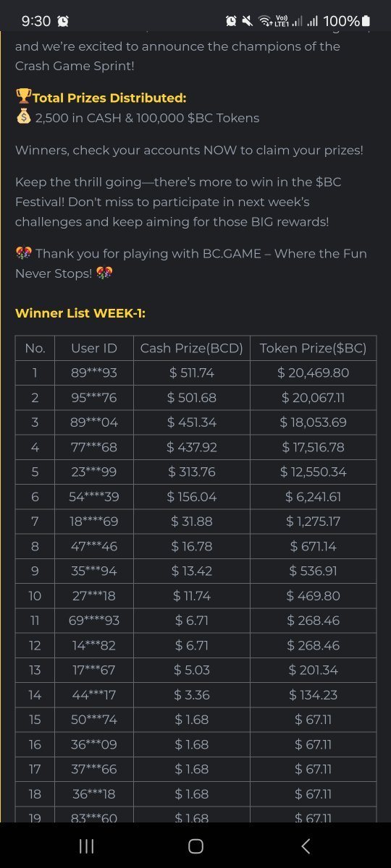The image size is (391, 868).
Task: Tap the User ID column header
Action: [94, 348]
